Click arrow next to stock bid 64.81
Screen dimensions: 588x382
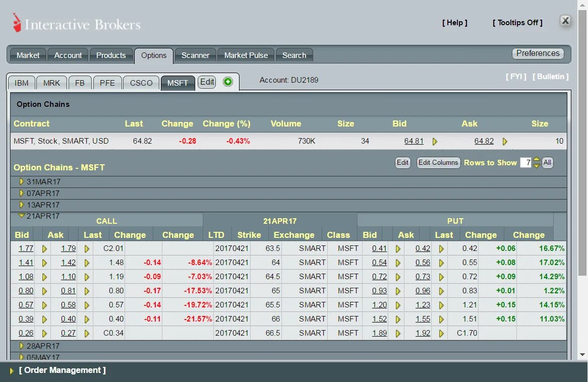tap(435, 142)
